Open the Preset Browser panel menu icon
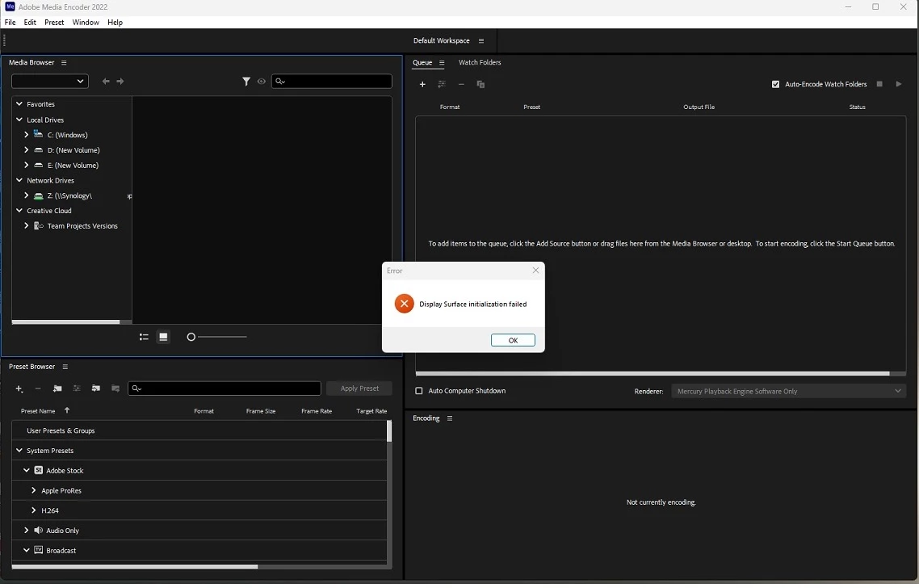 coord(65,367)
